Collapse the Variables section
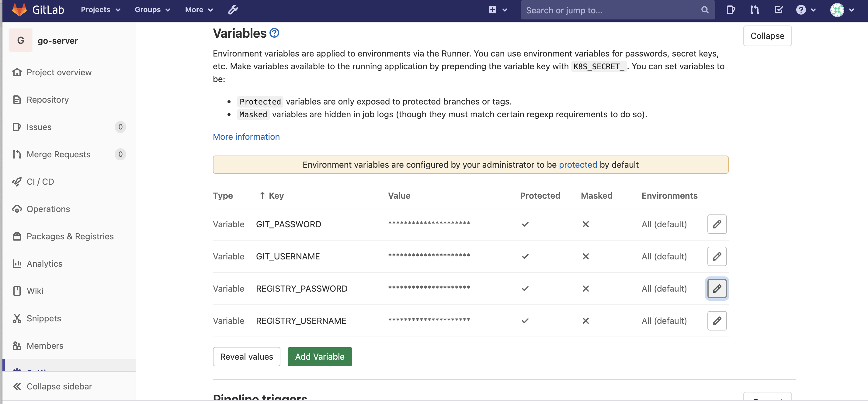The height and width of the screenshot is (404, 868). (767, 36)
